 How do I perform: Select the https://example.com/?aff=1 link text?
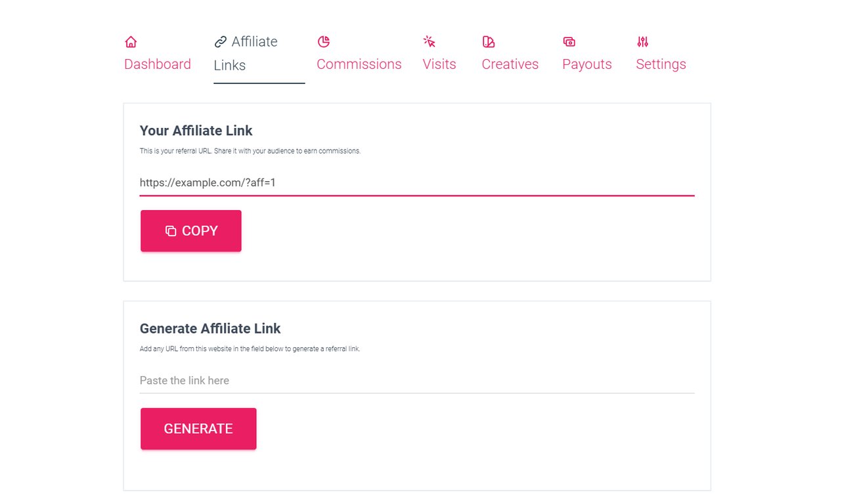click(x=208, y=182)
